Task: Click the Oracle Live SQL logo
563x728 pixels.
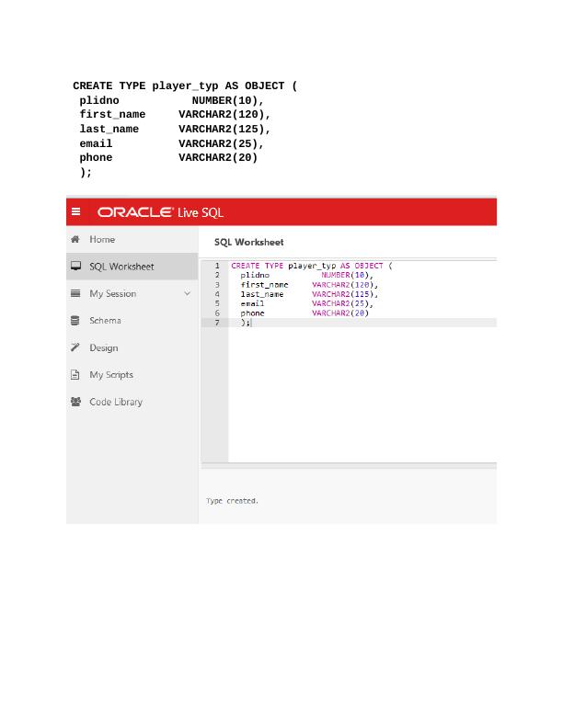Action: tap(160, 212)
